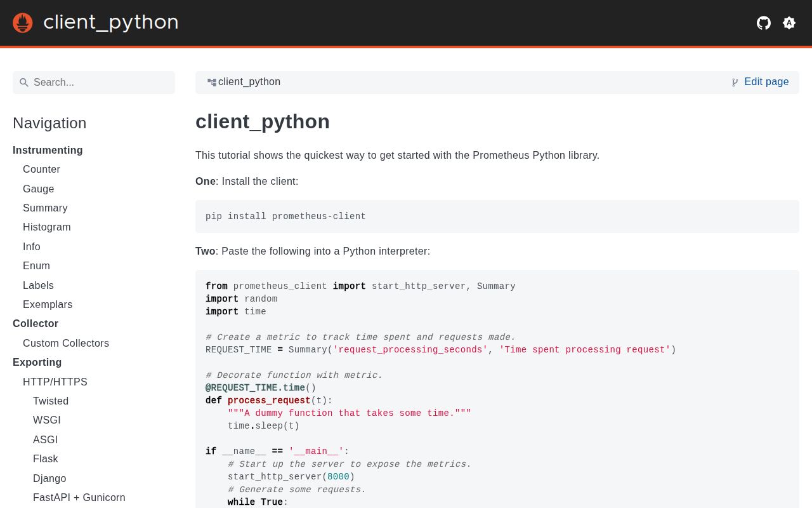Click the breadcrumb sitemap icon
812x508 pixels.
(x=212, y=82)
